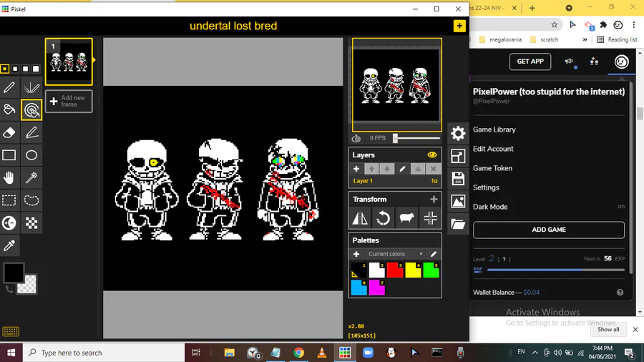The width and height of the screenshot is (644, 362).
Task: Open the scratch bookmark folder
Action: coord(545,39)
